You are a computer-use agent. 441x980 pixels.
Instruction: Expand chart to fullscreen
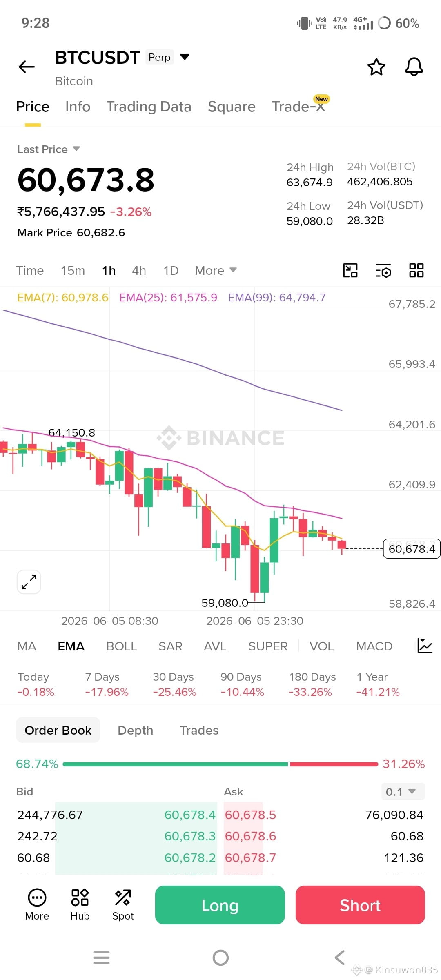click(29, 581)
